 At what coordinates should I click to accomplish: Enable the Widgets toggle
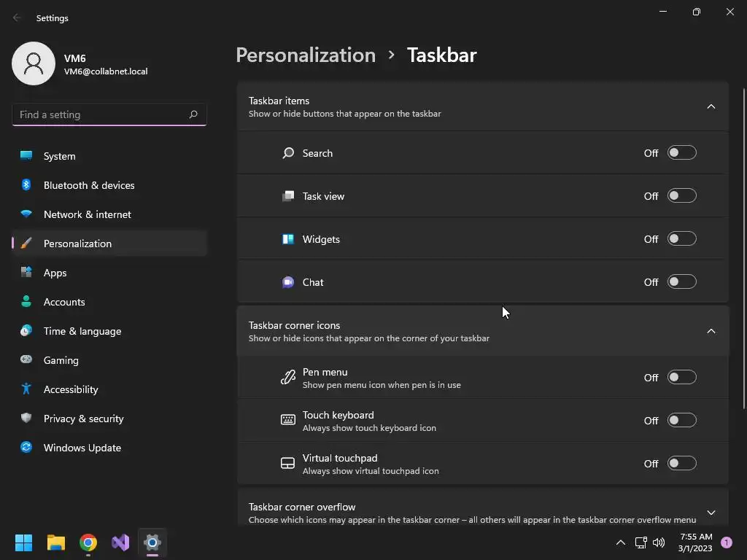pos(682,238)
